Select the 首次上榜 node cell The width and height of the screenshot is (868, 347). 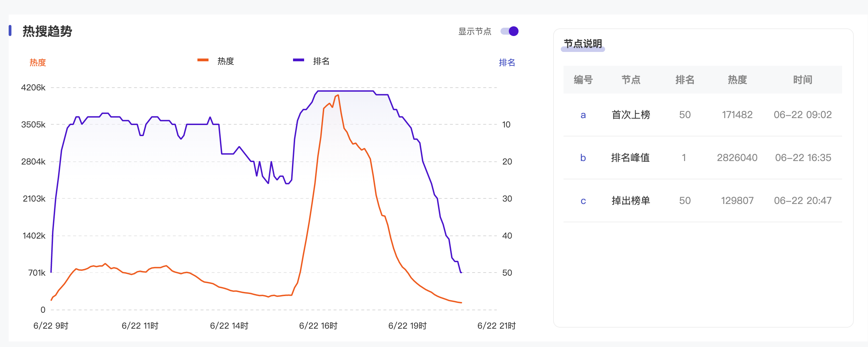click(x=631, y=115)
